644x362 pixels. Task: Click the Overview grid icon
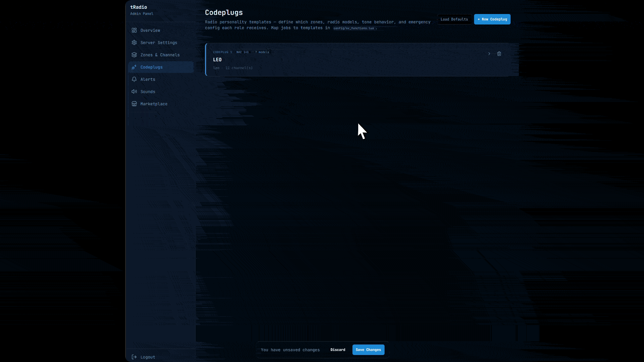[x=134, y=31]
